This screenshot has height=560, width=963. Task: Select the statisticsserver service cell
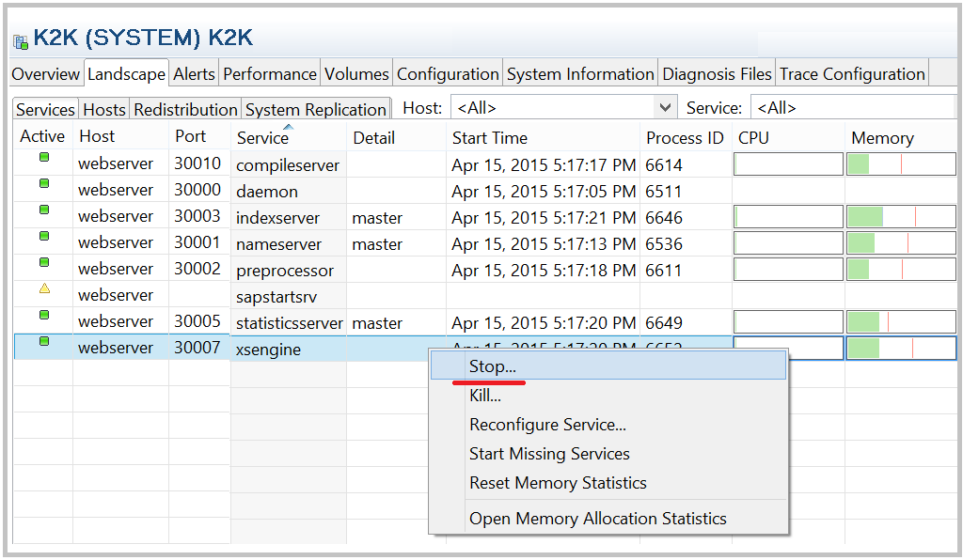tap(290, 323)
